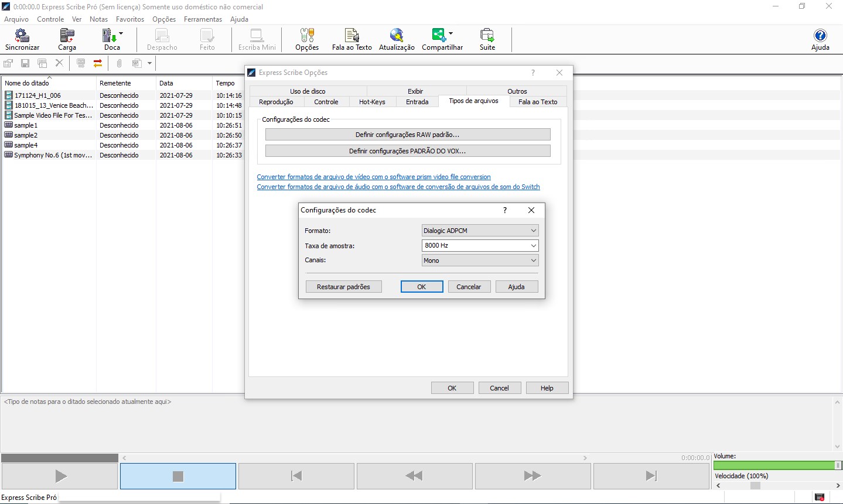Click the Despacho toolbar icon
Viewport: 843px width, 504px height.
[x=162, y=39]
